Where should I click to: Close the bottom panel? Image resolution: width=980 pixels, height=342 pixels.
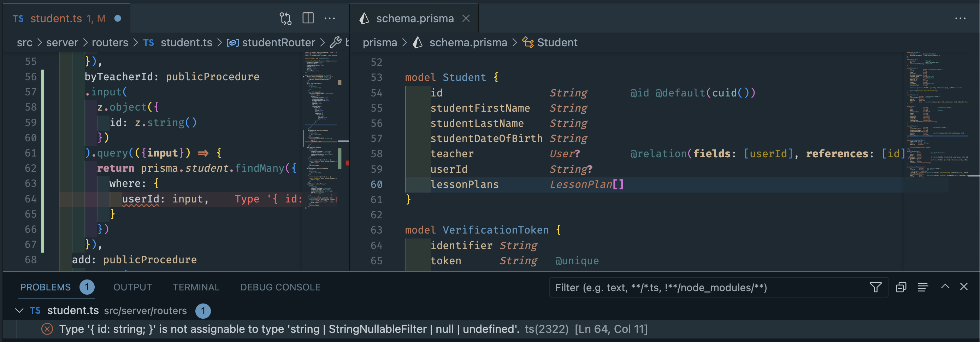coord(964,287)
